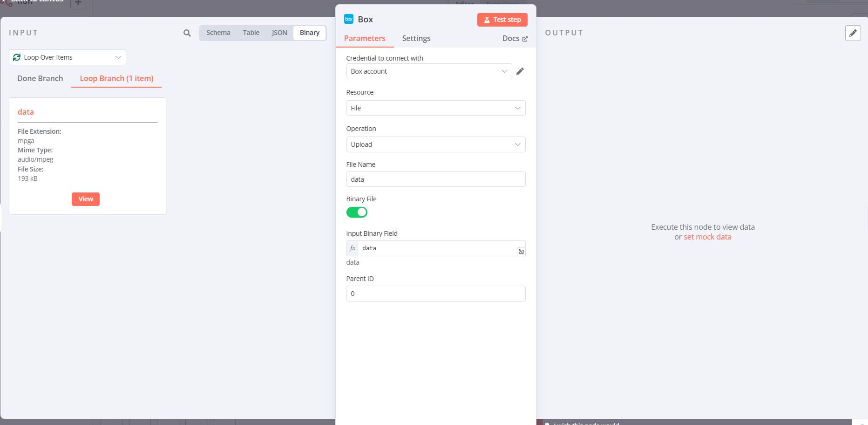Click the set mock data link
The width and height of the screenshot is (868, 425).
tap(707, 237)
